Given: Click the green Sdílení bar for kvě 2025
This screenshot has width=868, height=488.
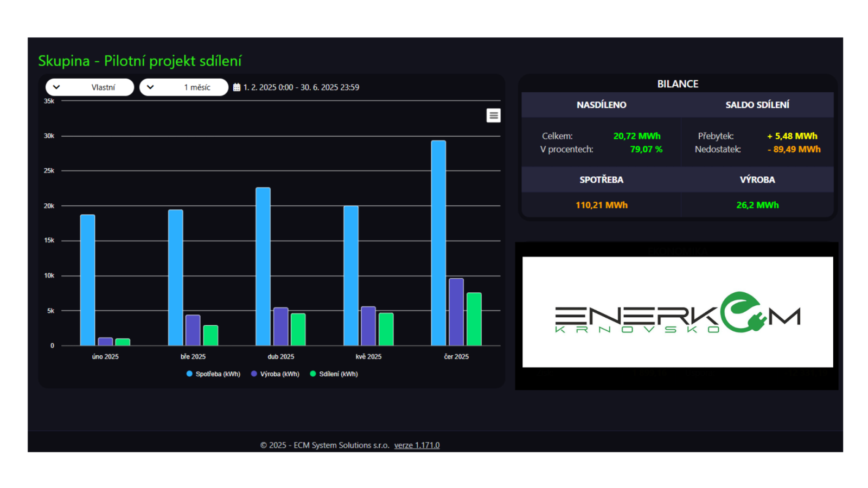Looking at the screenshot, I should [x=386, y=329].
